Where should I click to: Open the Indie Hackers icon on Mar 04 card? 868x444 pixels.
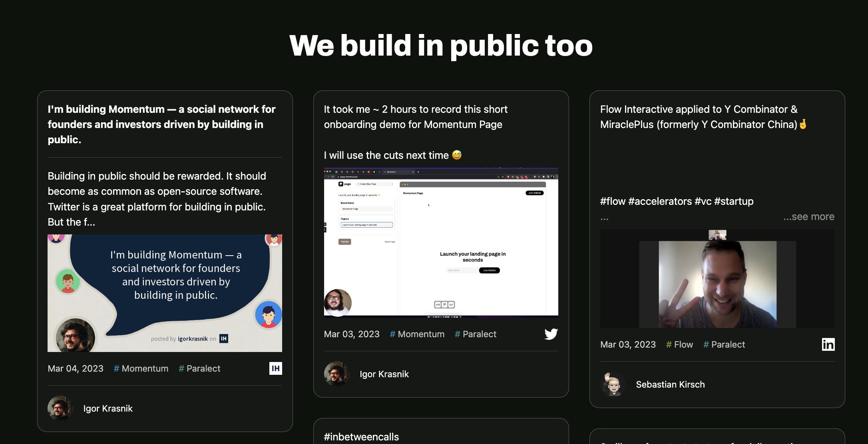point(276,368)
